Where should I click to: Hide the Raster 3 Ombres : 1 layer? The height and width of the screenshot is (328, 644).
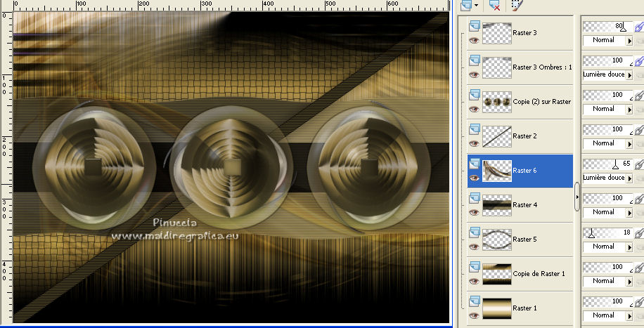click(x=475, y=74)
